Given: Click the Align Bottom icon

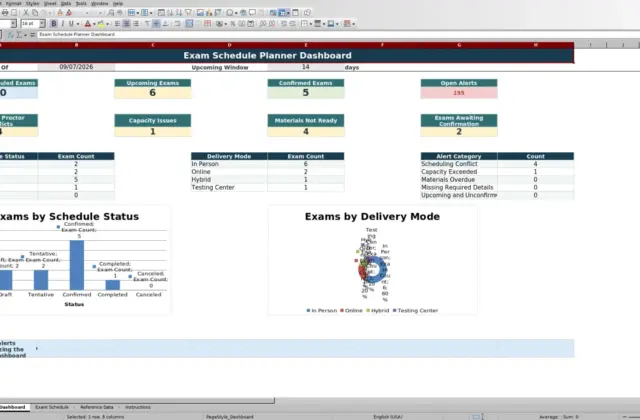Looking at the screenshot, I should 165,24.
